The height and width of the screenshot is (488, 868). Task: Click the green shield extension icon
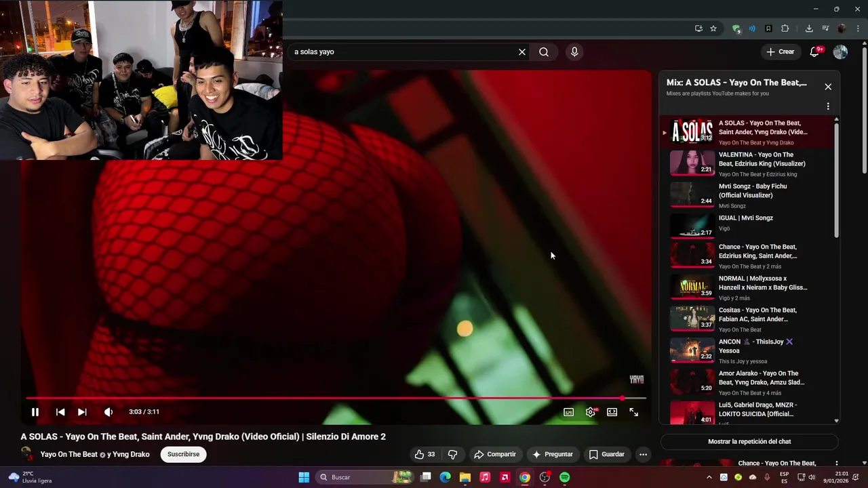tap(736, 28)
